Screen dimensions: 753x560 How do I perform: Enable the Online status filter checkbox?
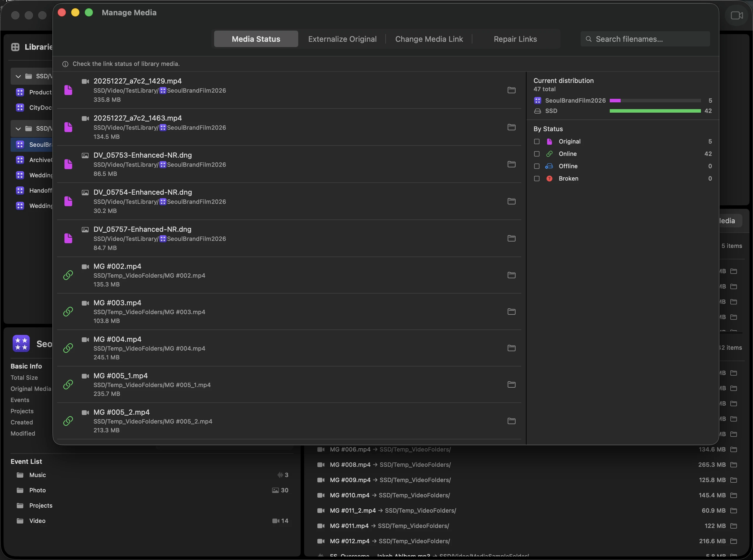pyautogui.click(x=537, y=154)
